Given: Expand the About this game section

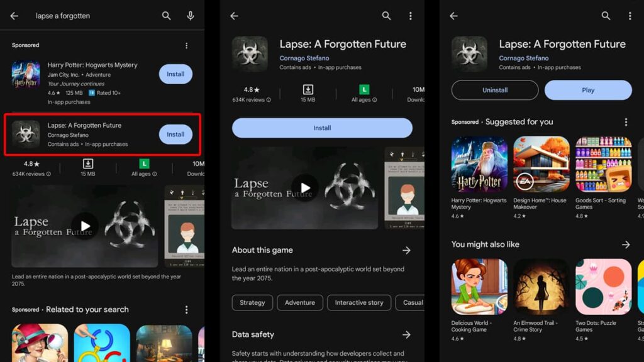Looking at the screenshot, I should [x=406, y=250].
